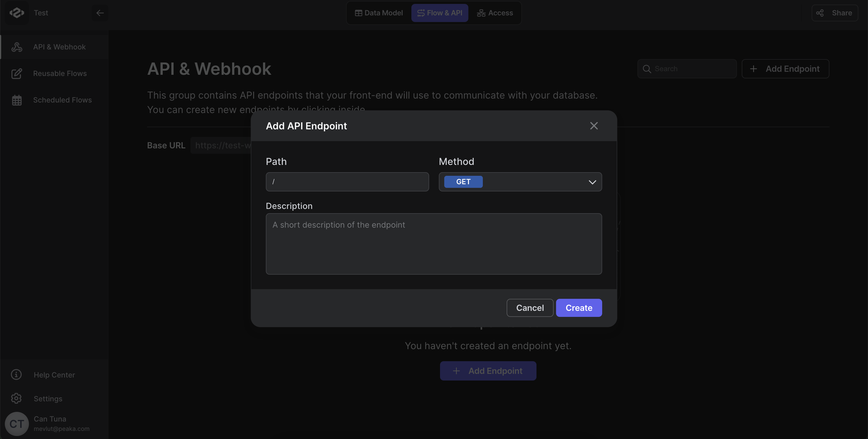This screenshot has width=868, height=439.
Task: Click the Test project name
Action: tap(41, 13)
